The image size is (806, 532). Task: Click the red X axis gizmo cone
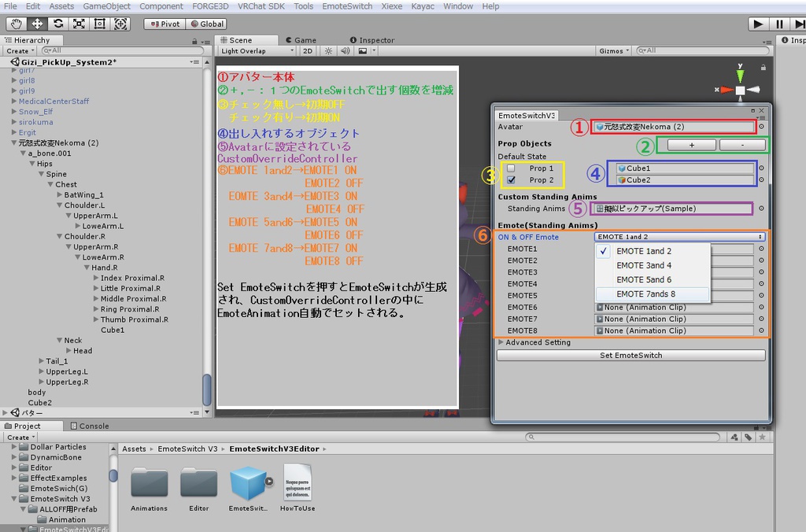click(727, 90)
